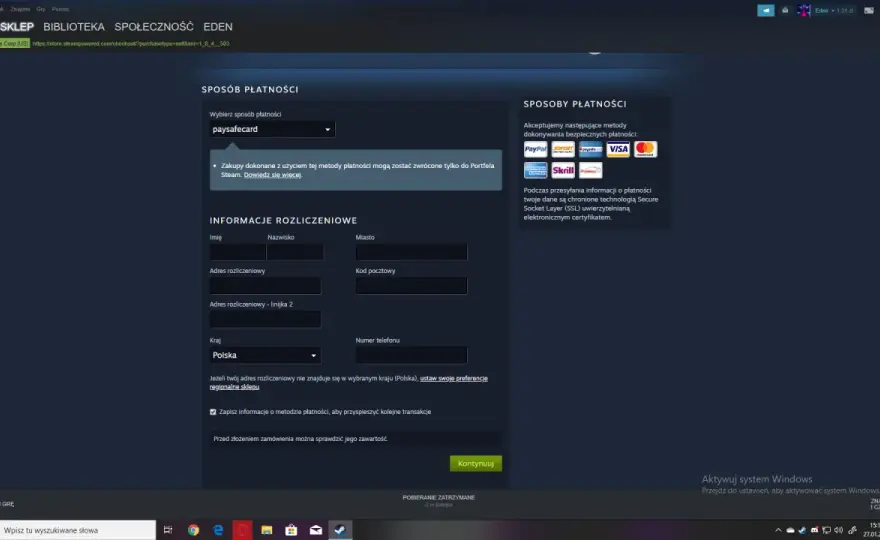Go to the EDEN profile tab
The width and height of the screenshot is (880, 540).
click(218, 26)
